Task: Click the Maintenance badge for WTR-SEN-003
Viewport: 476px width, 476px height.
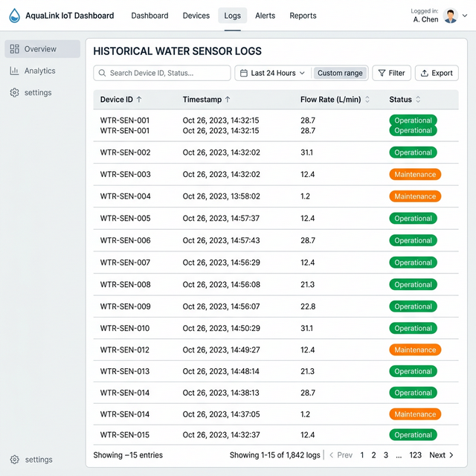Action: (415, 175)
